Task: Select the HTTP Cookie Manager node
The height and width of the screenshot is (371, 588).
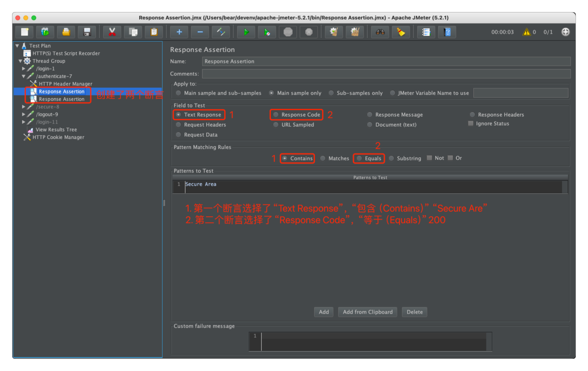Action: click(x=58, y=137)
